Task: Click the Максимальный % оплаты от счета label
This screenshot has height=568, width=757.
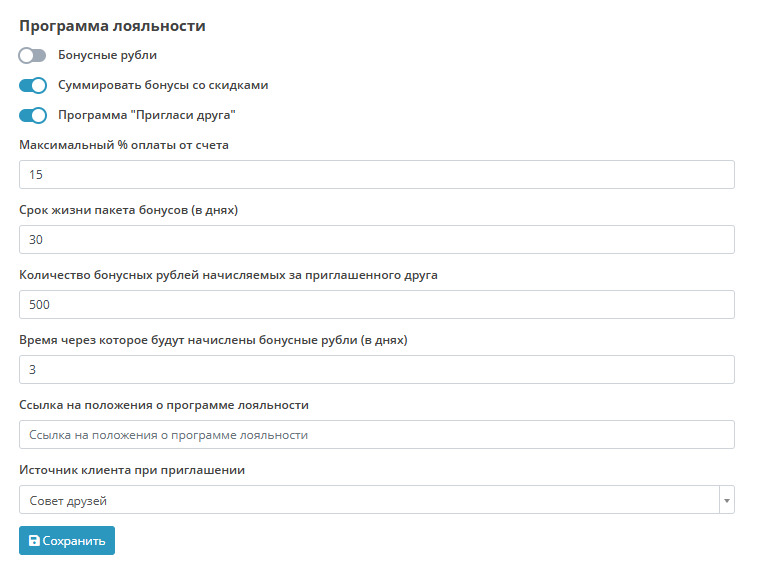Action: (124, 145)
